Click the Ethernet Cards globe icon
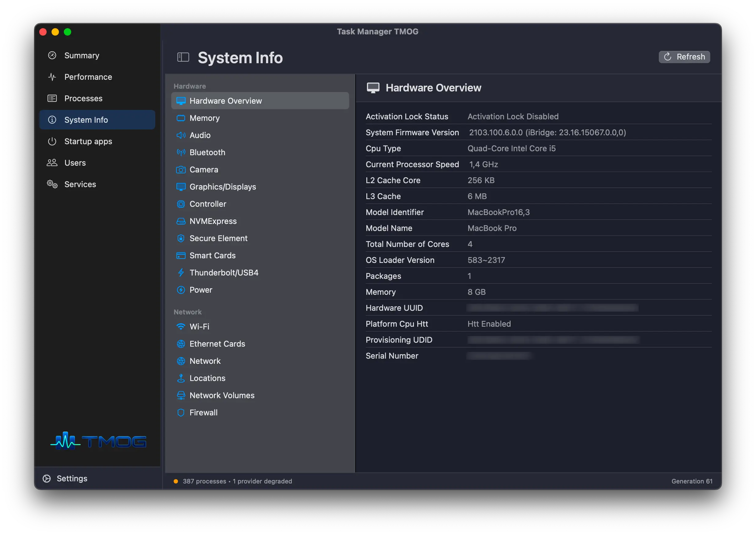 [x=181, y=344]
